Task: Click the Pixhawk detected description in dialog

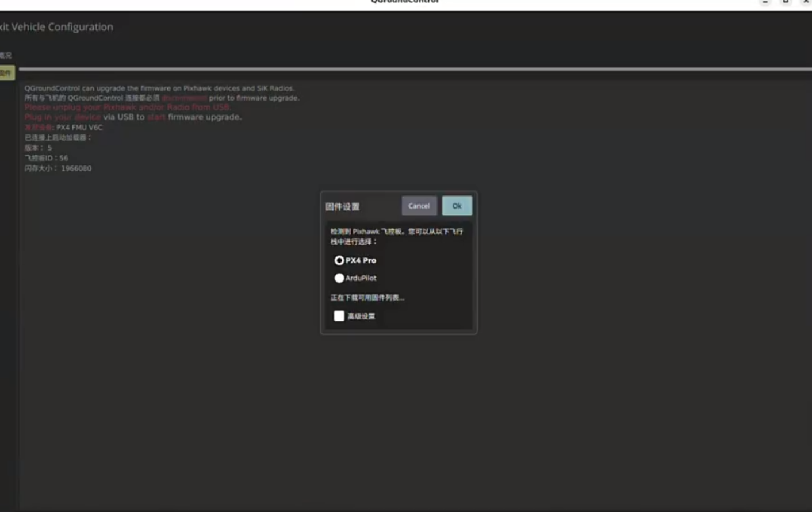Action: coord(396,236)
